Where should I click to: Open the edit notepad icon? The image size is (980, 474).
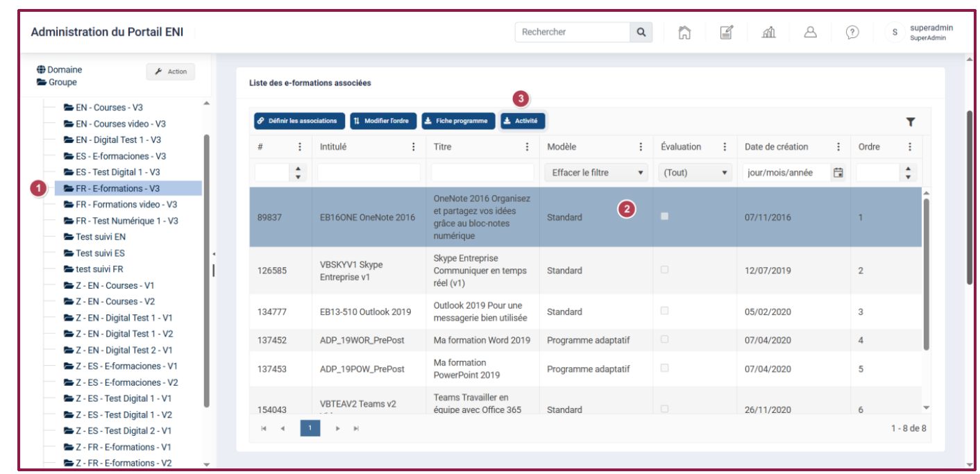click(726, 32)
